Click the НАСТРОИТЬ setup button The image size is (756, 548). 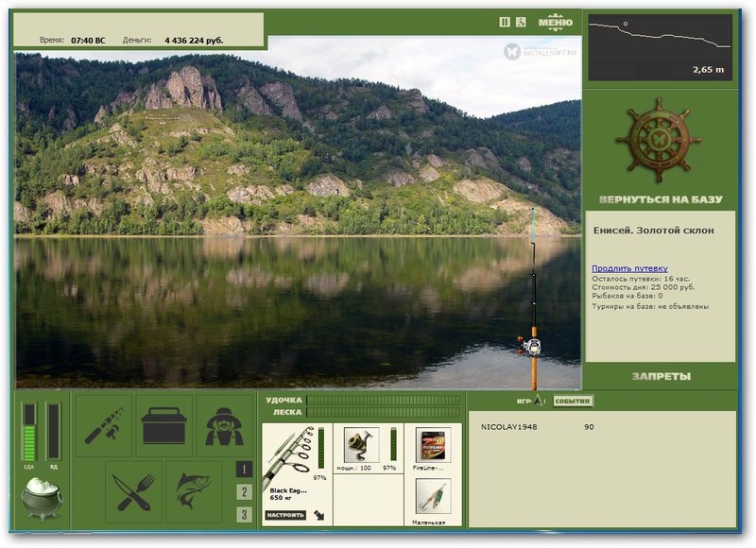[285, 515]
